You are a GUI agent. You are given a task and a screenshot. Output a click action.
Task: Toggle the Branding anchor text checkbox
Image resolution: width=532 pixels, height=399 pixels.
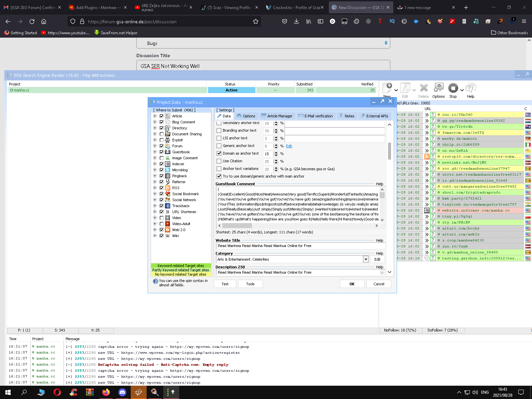point(219,131)
